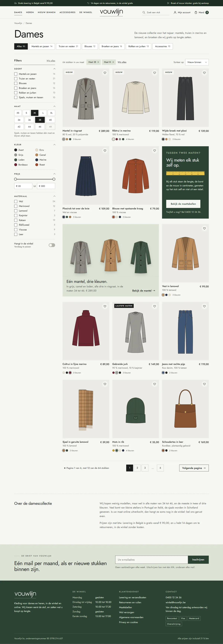Viewport: 223px width, 644px height.
Task: Favorite the Jeans met rechte pijp heart
Action: 204,306
